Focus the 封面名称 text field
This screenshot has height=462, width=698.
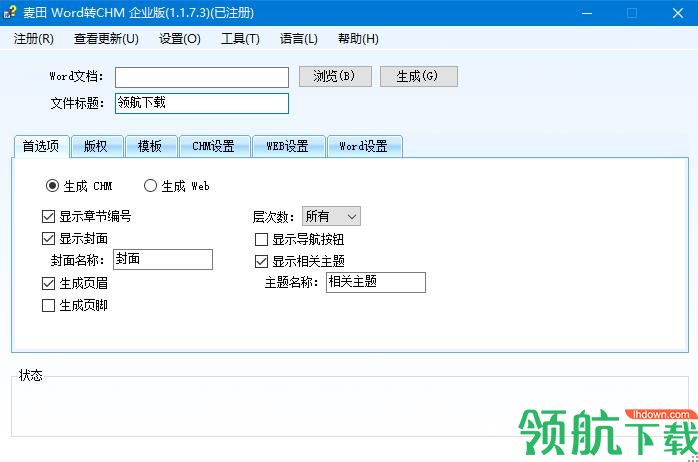point(163,259)
